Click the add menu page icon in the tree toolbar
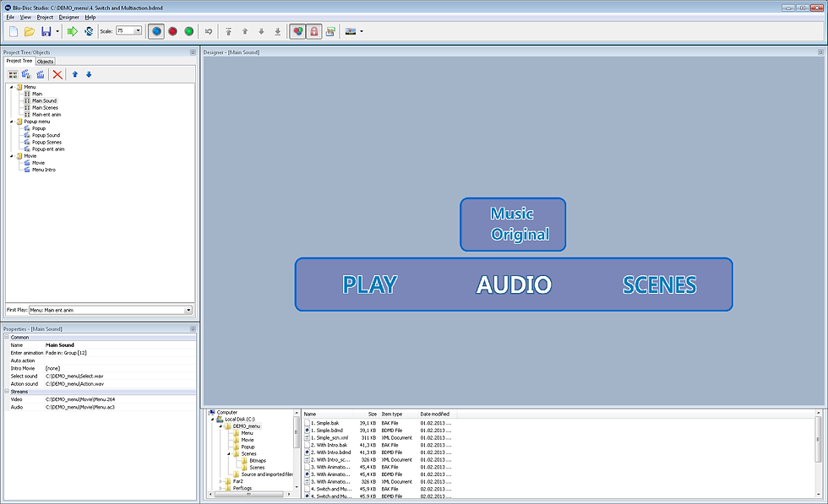Image resolution: width=828 pixels, height=504 pixels. pos(13,75)
